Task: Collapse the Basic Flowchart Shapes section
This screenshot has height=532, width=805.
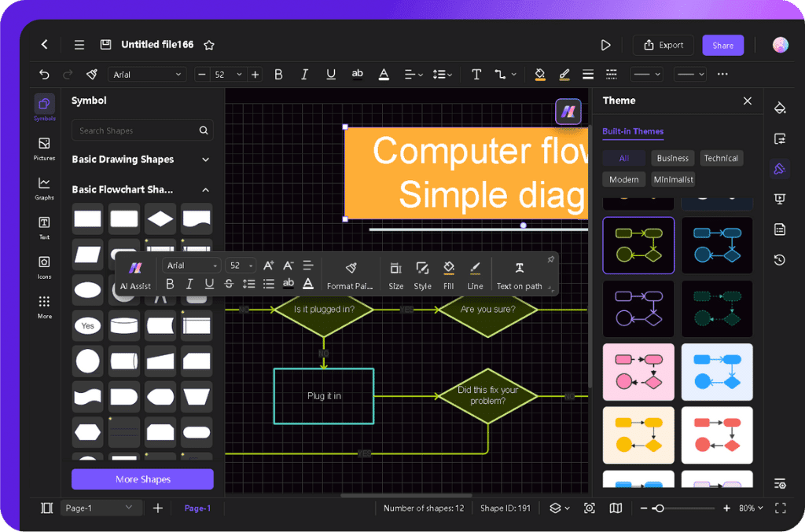Action: (206, 189)
